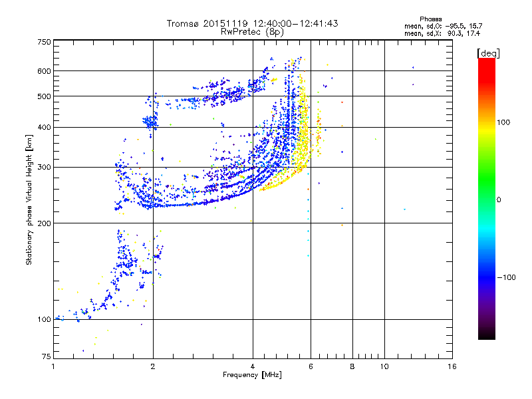Viewport: 532px width, 399px height.
Task: Click the plot title 'Tromsø 20151119 12:40:00-12:41:43'
Action: click(x=252, y=23)
